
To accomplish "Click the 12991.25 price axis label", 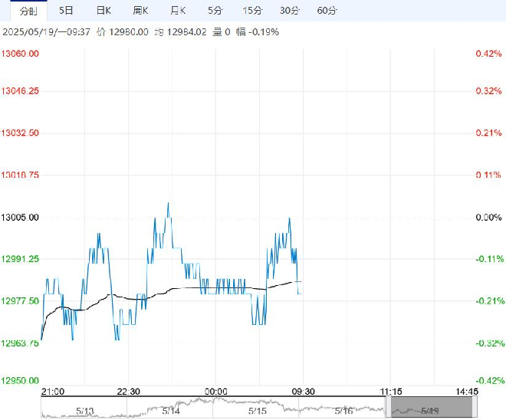I will pos(20,259).
